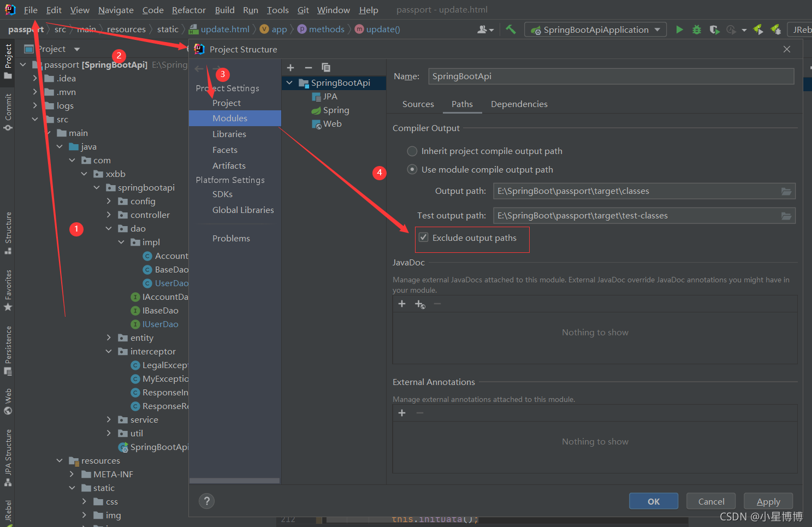
Task: Add JavaDoc path with plus icon
Action: tap(402, 304)
